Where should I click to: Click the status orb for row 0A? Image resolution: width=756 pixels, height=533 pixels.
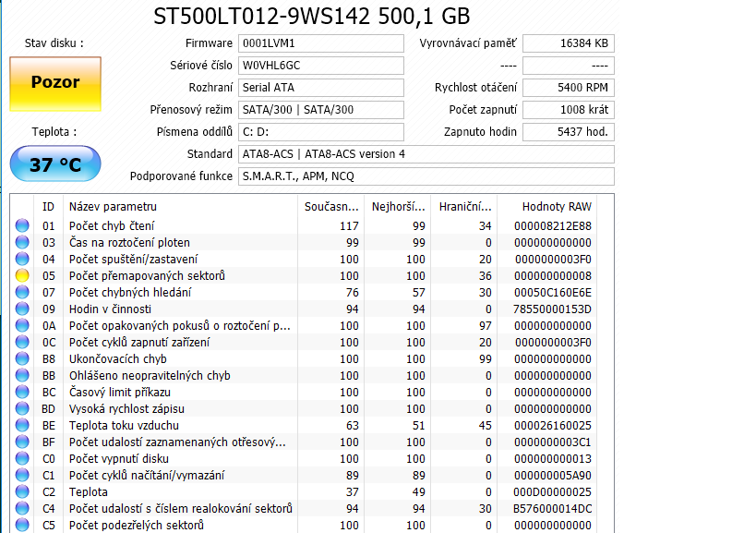tap(22, 325)
